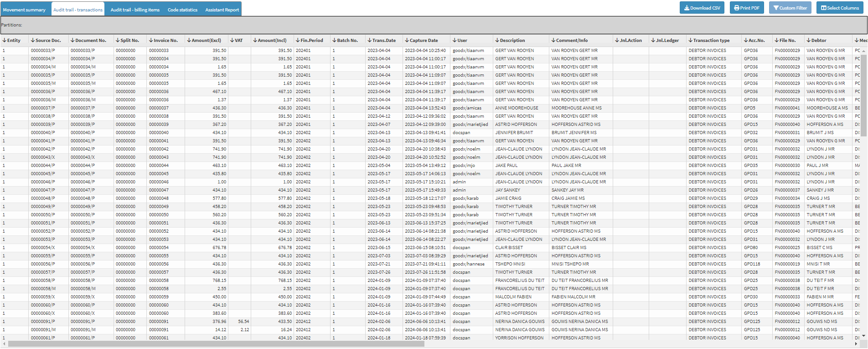Switch to Movement summary tab
Viewport: 868px width, 349px height.
[x=24, y=10]
